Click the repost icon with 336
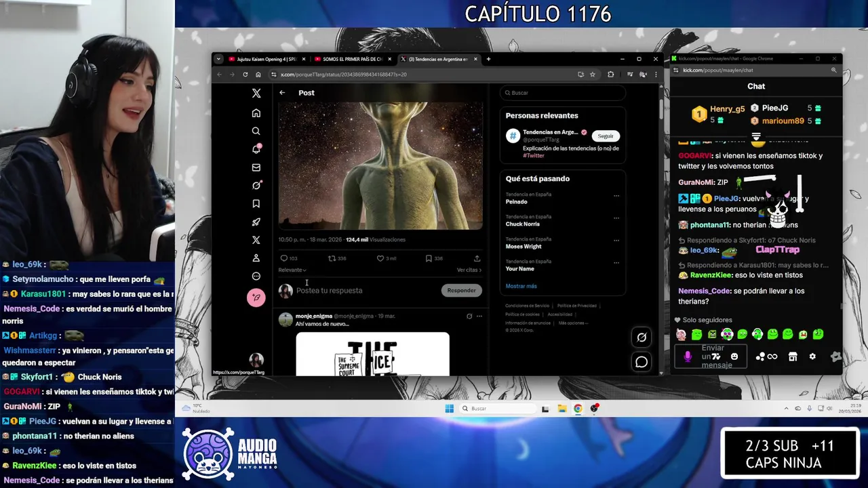 [332, 258]
